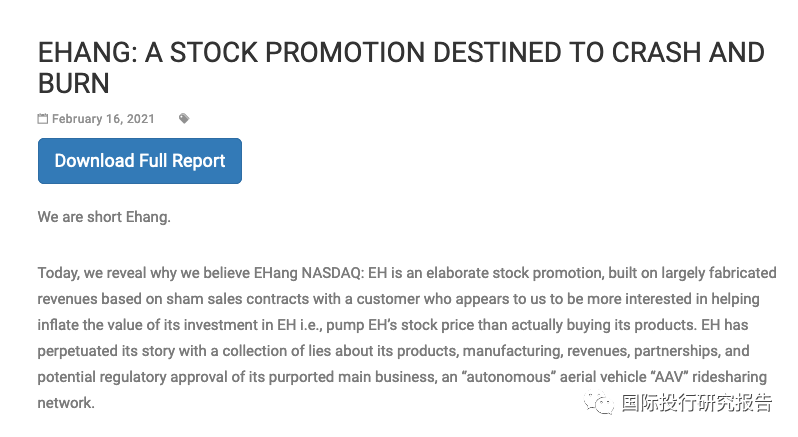Click the 国际投行研究报告 watermark text
The width and height of the screenshot is (798, 437).
[697, 403]
